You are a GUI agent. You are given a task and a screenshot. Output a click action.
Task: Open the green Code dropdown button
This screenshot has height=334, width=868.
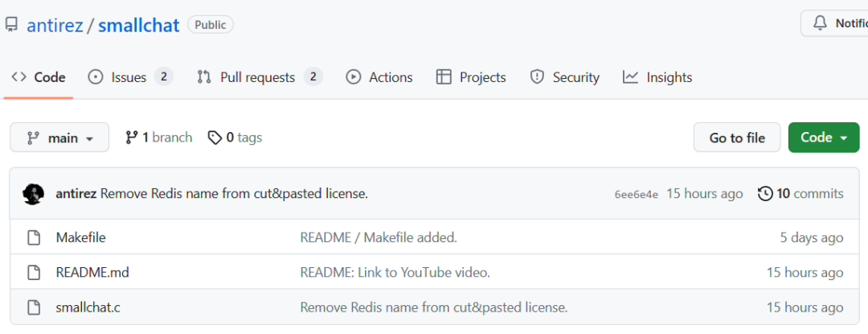(x=824, y=138)
